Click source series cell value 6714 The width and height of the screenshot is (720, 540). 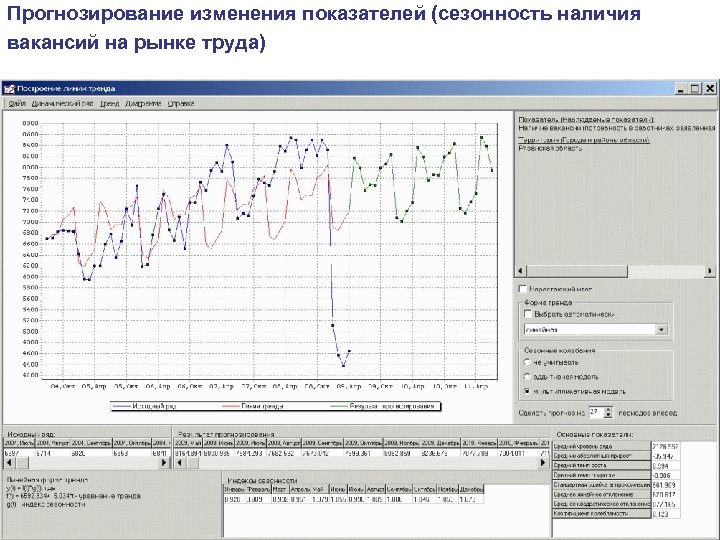53,453
